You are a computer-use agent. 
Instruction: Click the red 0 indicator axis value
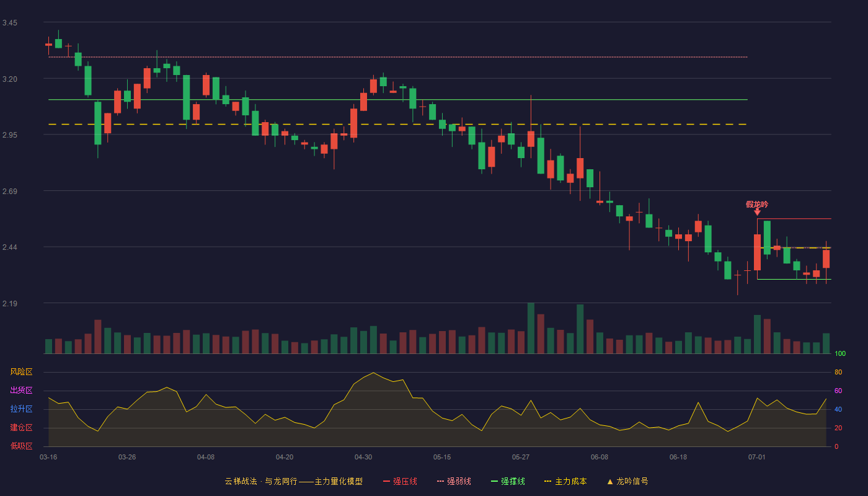pos(836,447)
